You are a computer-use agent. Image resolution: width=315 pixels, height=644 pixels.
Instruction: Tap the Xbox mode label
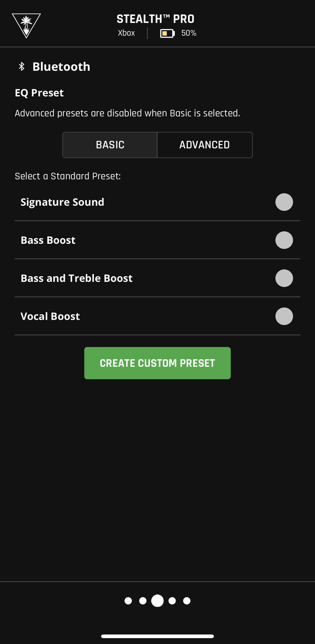126,33
